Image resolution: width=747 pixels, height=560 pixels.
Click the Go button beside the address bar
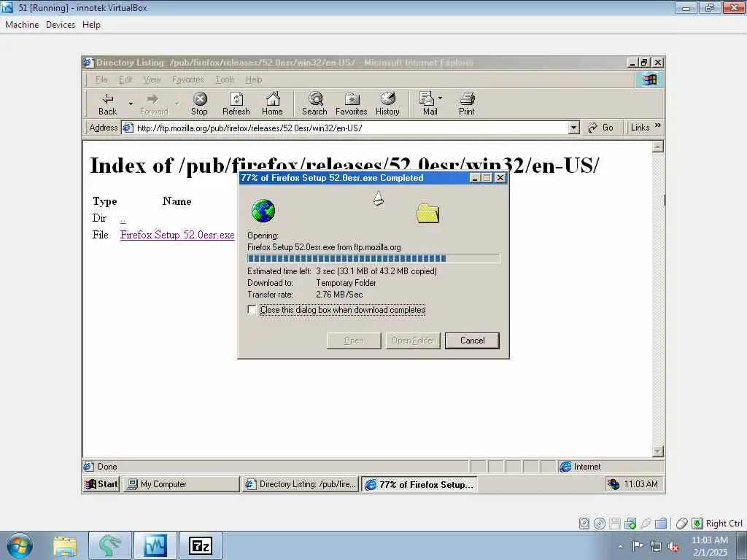pyautogui.click(x=601, y=128)
